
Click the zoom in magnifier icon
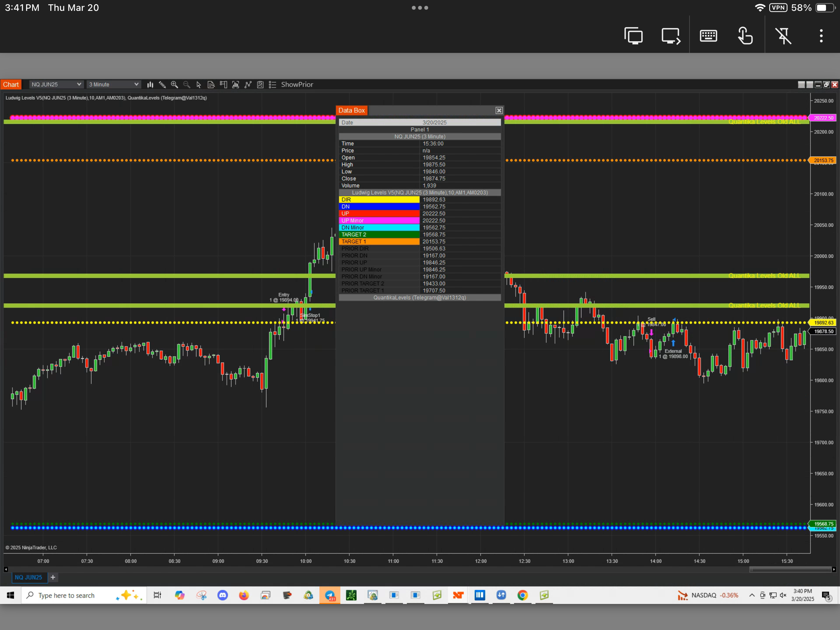click(x=174, y=84)
